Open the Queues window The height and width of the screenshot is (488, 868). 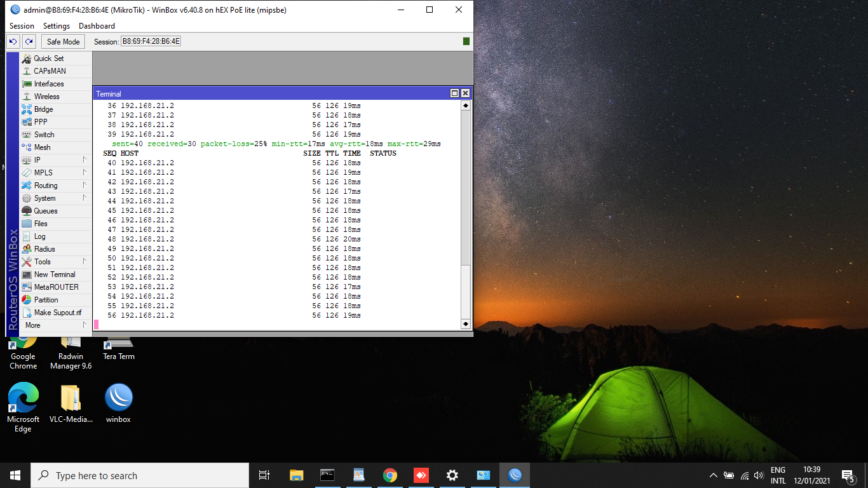45,211
